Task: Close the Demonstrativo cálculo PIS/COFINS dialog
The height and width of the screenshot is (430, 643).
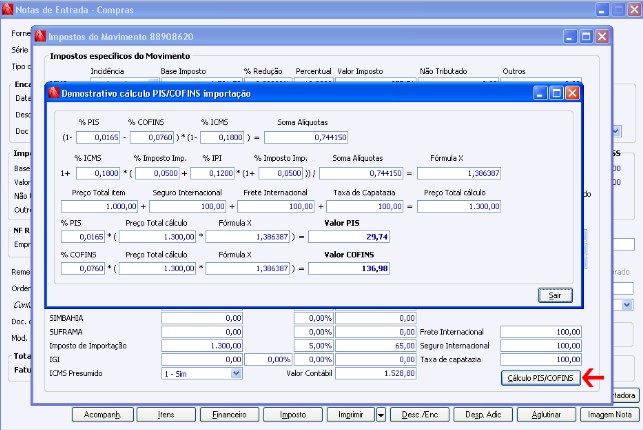Action: pyautogui.click(x=572, y=91)
